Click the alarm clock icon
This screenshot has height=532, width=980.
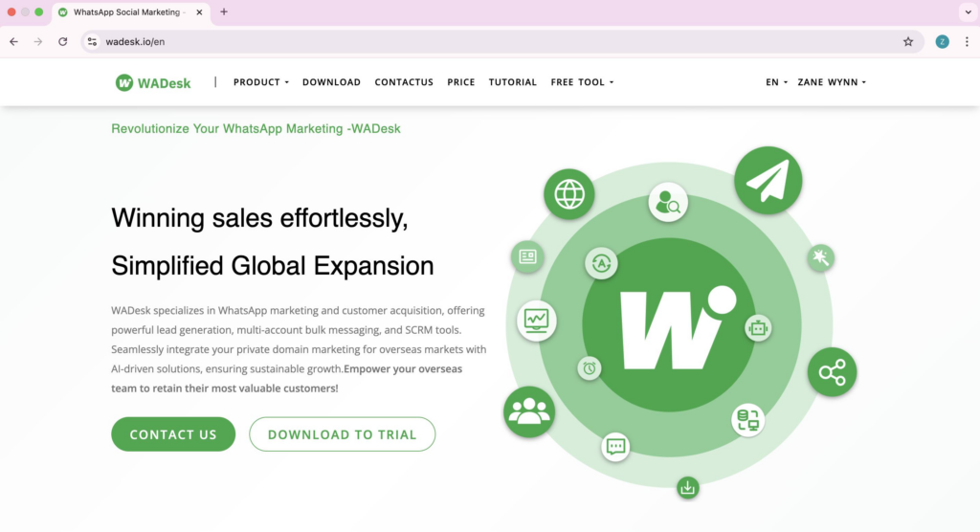click(x=590, y=368)
